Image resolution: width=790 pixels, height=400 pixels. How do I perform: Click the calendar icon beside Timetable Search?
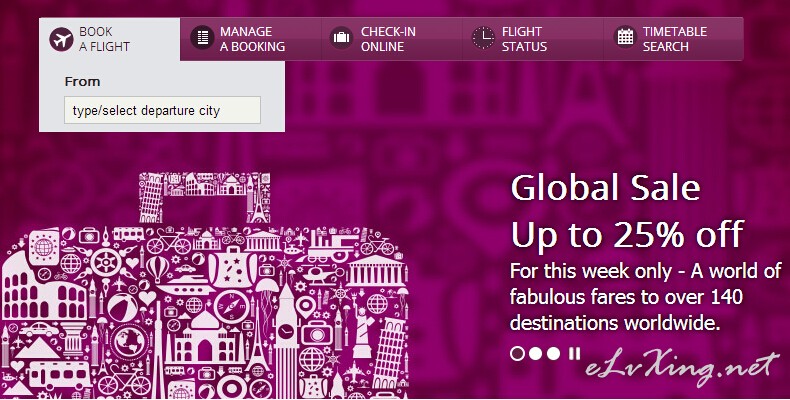click(x=625, y=38)
